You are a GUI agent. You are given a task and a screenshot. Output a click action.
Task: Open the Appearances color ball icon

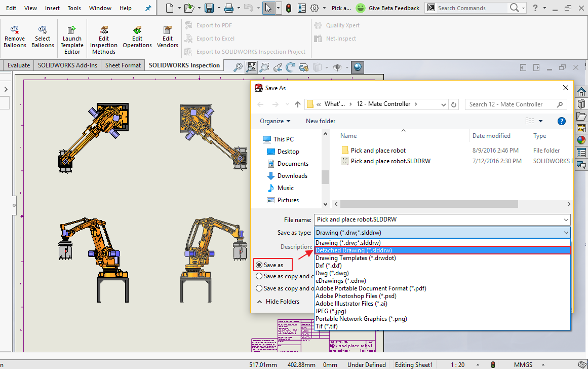coord(581,140)
